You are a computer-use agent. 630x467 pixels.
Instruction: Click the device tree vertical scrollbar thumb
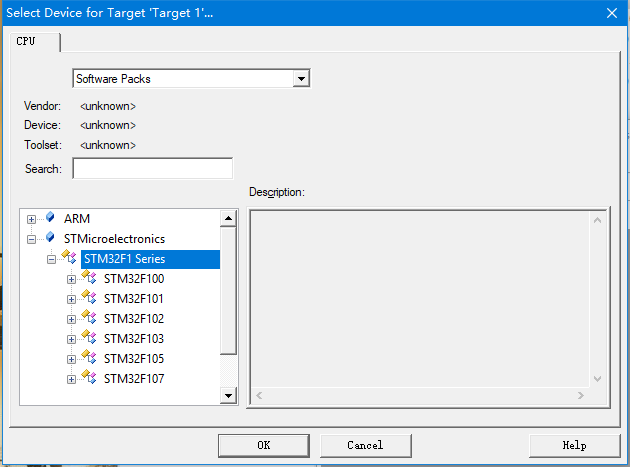point(228,291)
